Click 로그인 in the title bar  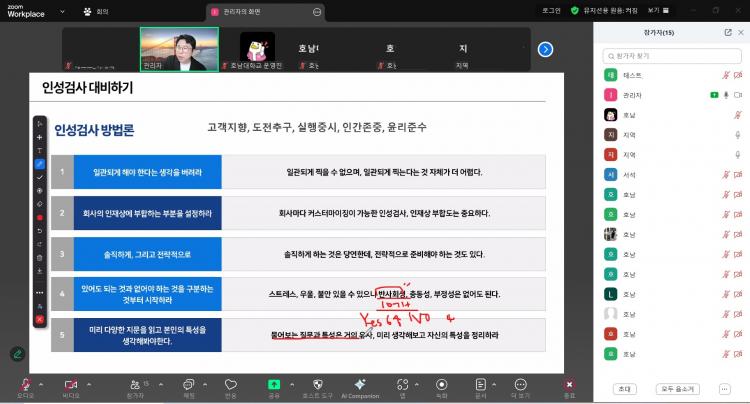click(551, 11)
